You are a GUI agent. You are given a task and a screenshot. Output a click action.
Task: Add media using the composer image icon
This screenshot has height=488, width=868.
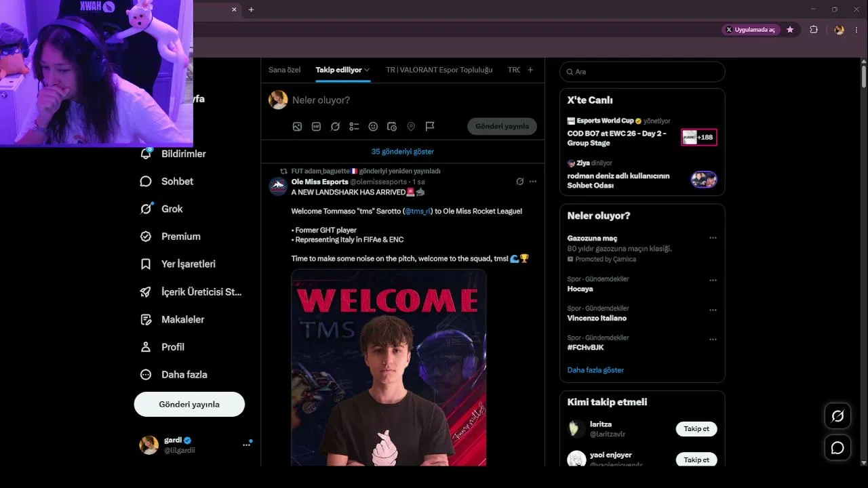click(297, 127)
